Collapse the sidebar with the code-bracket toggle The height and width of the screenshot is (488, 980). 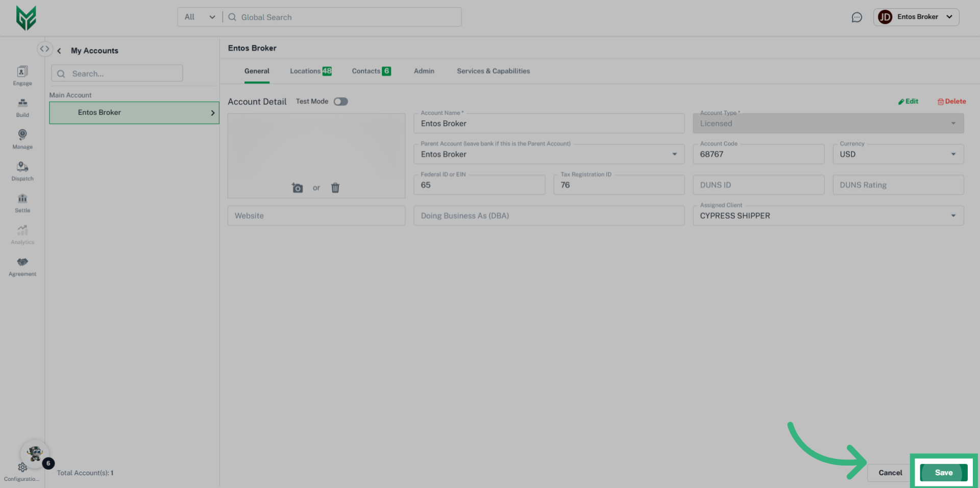(x=45, y=49)
